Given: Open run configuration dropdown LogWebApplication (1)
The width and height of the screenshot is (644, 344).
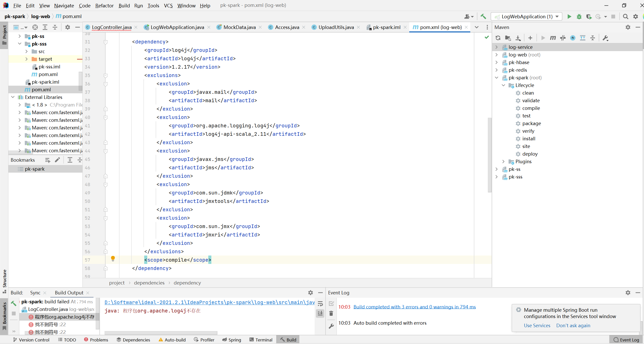Looking at the screenshot, I should (x=526, y=17).
